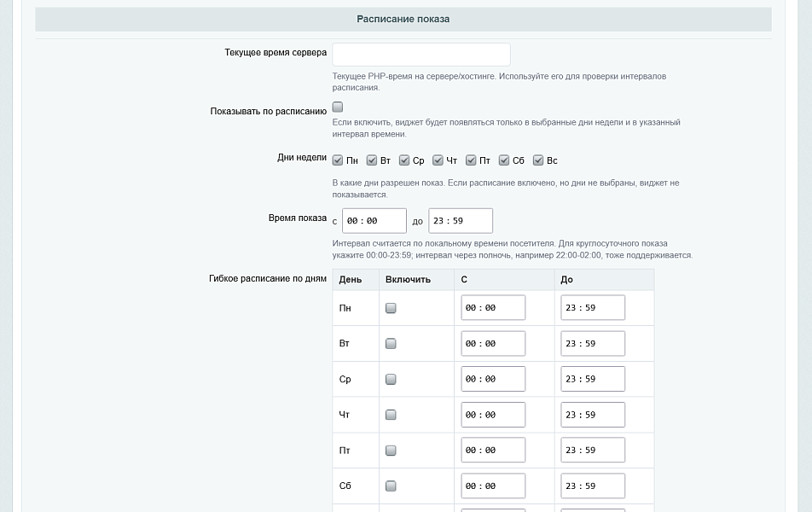Enable flexible schedule for Вт row

[391, 344]
